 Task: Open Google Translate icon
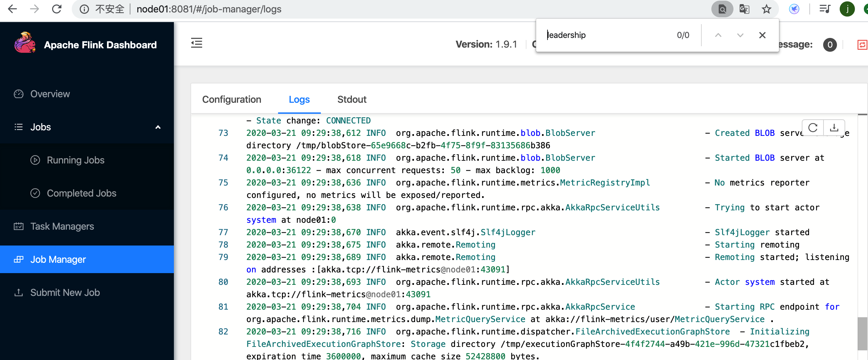744,9
